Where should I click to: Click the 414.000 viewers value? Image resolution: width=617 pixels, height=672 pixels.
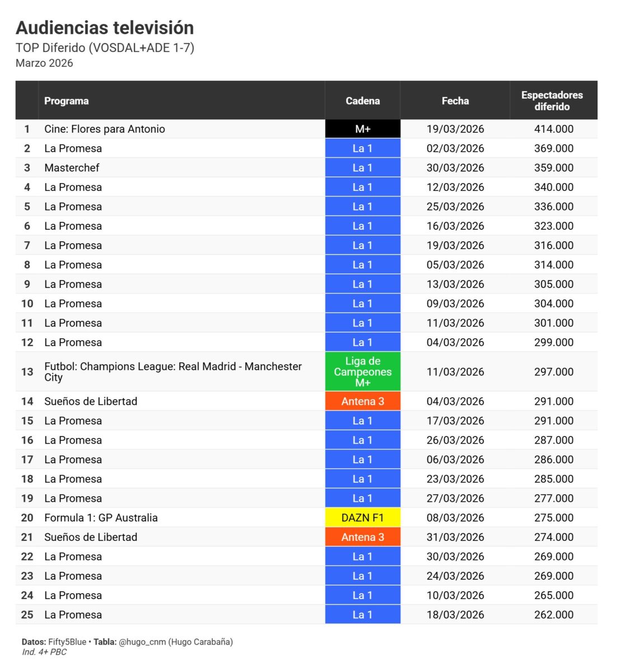click(553, 129)
